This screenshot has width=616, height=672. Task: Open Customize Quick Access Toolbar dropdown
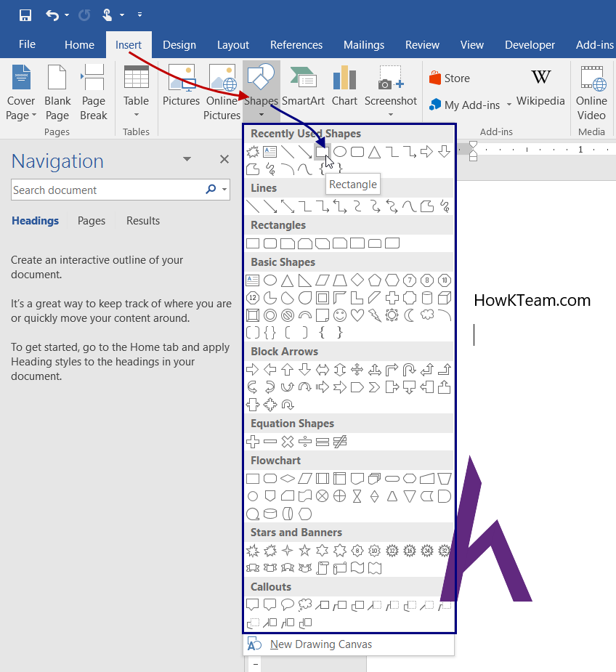coord(139,15)
